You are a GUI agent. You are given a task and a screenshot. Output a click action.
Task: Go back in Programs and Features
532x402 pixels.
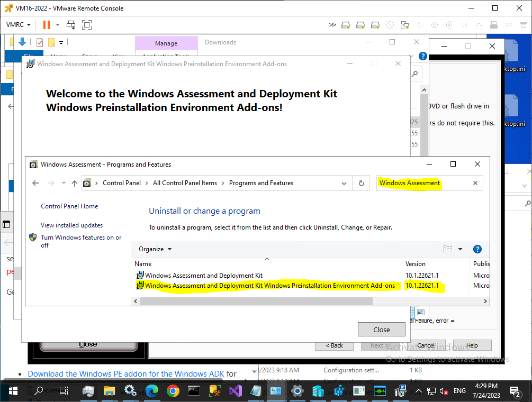tap(35, 183)
